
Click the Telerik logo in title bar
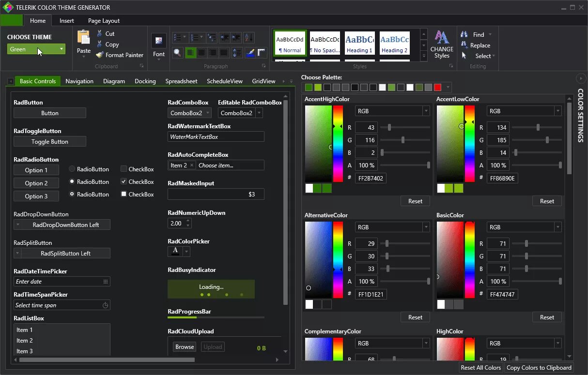(x=8, y=7)
